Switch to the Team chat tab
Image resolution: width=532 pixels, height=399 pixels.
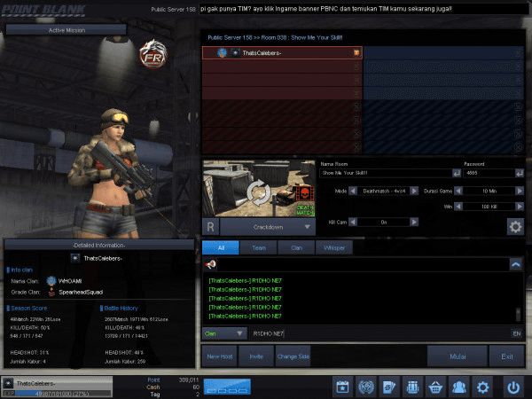click(x=259, y=247)
